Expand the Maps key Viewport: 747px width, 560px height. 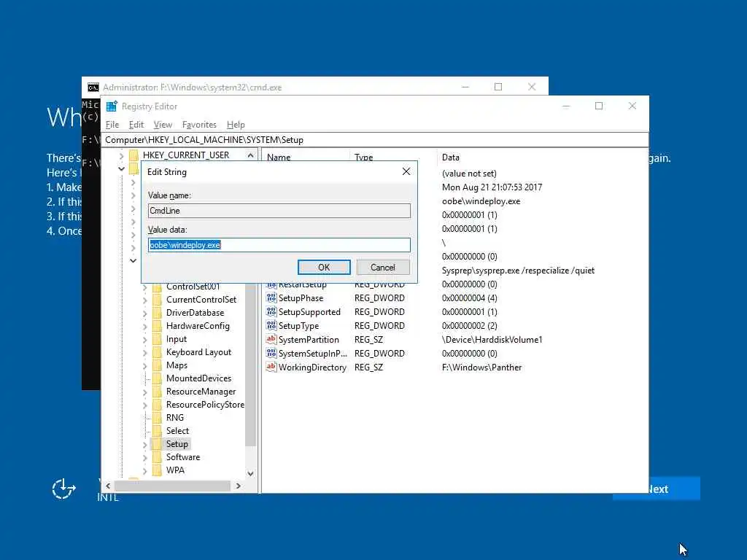(x=145, y=366)
